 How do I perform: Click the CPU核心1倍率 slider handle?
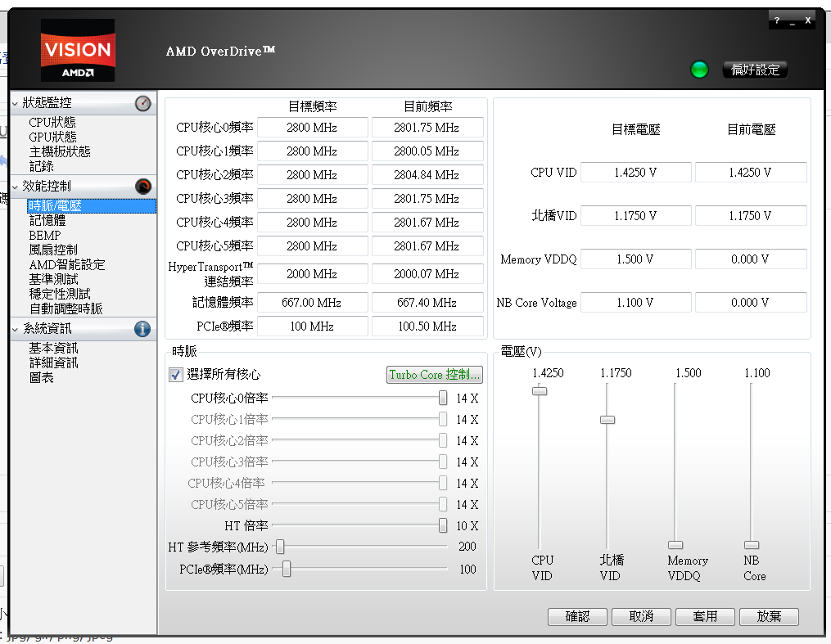443,419
